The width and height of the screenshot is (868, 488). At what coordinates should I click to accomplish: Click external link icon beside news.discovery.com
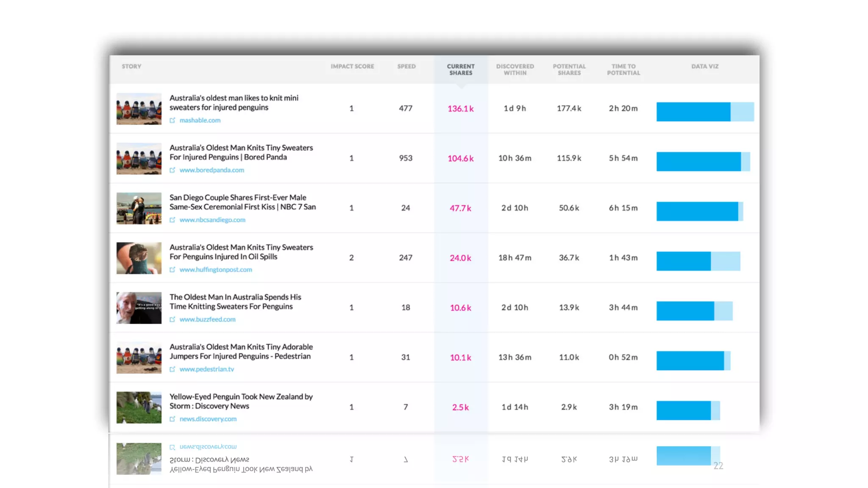coord(172,419)
